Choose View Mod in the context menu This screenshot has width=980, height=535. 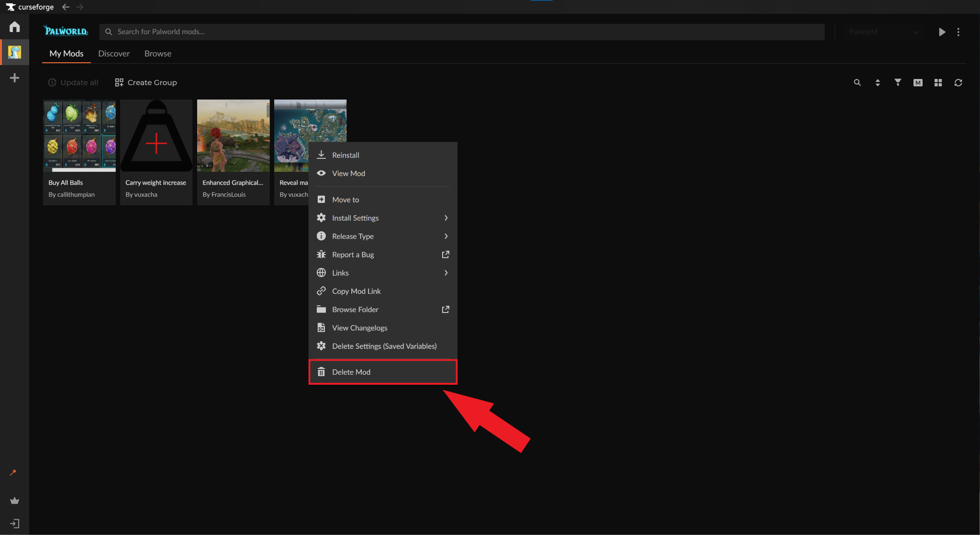383,173
